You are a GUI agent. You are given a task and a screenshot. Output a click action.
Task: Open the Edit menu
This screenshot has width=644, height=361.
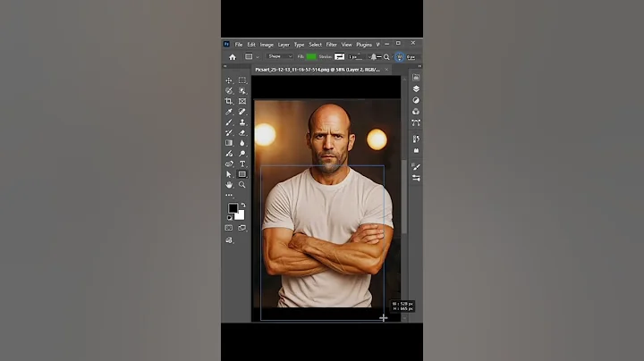click(x=251, y=45)
